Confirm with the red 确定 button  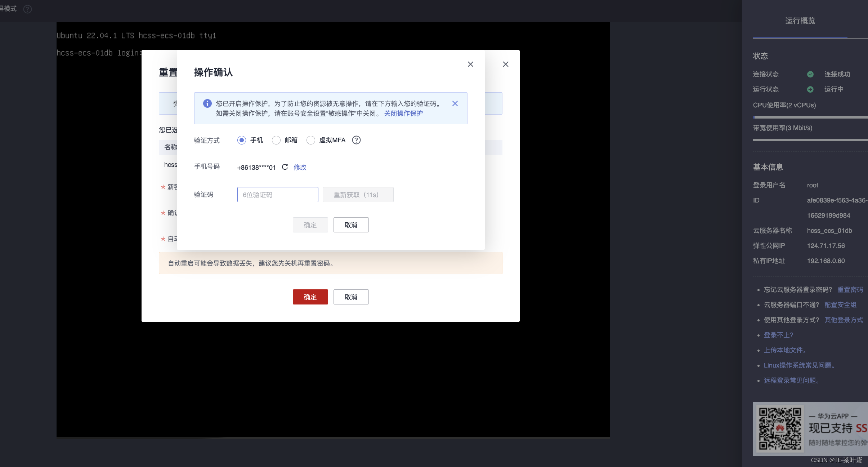click(310, 297)
